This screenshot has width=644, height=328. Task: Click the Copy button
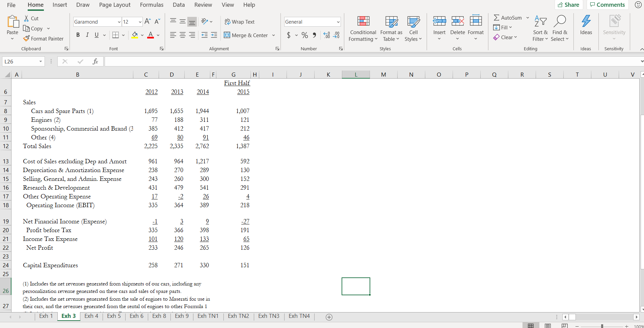33,29
